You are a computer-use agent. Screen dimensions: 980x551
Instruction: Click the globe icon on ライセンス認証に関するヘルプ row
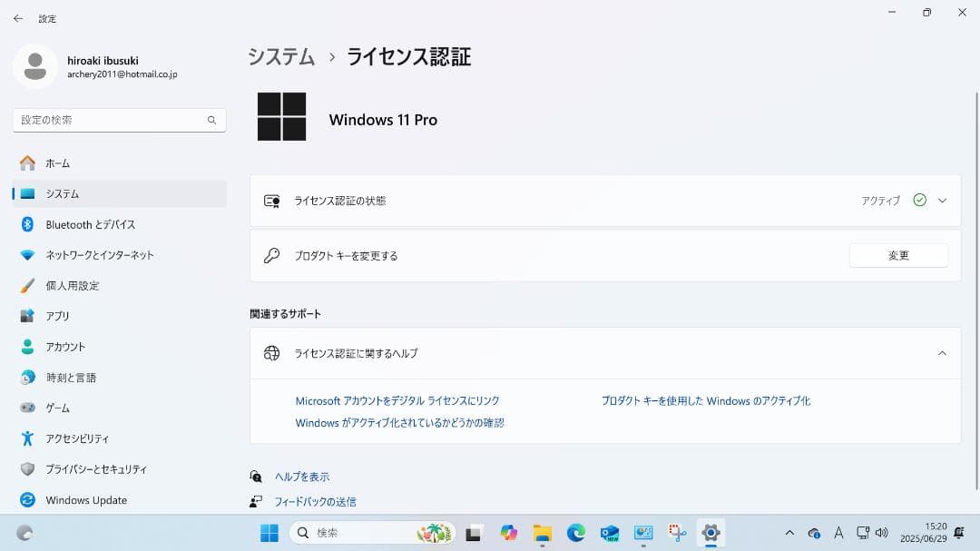point(270,354)
